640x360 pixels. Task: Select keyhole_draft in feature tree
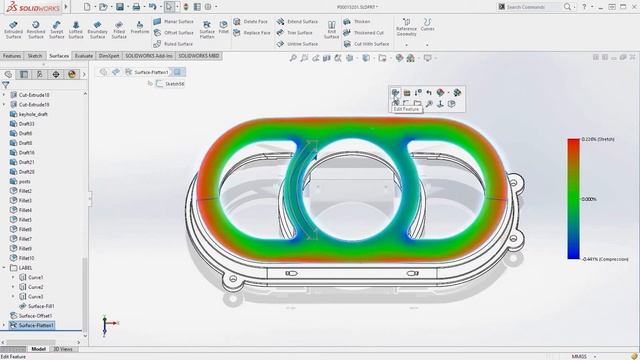pos(29,114)
